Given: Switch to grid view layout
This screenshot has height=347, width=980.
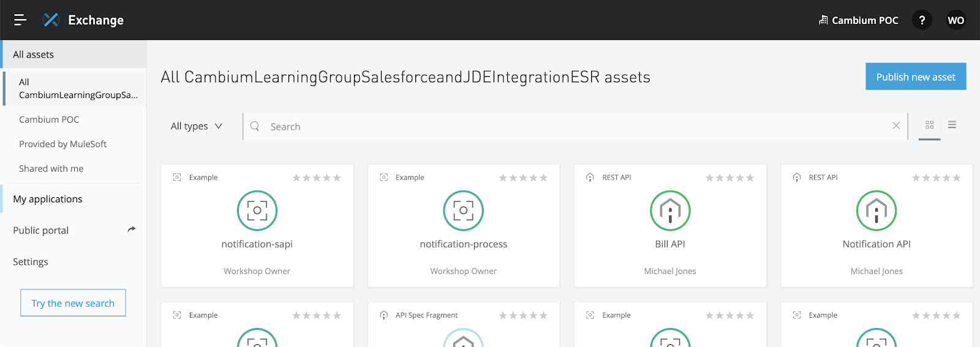Looking at the screenshot, I should point(929,125).
